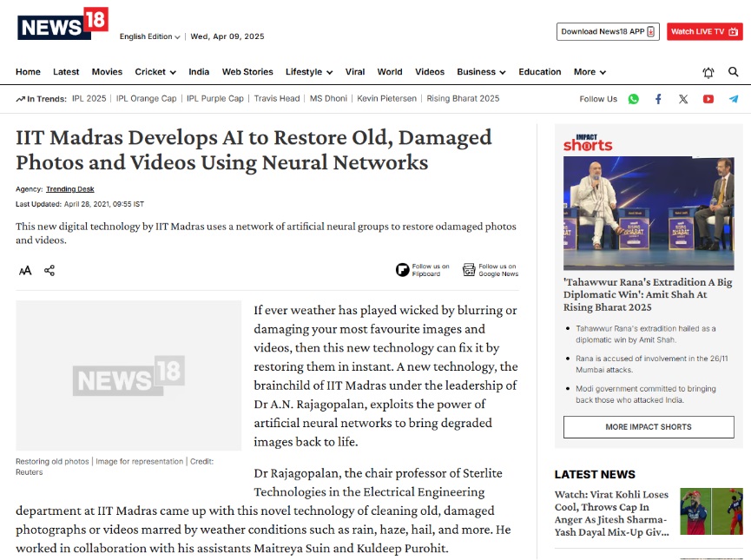Open the search magnifier icon

point(733,72)
